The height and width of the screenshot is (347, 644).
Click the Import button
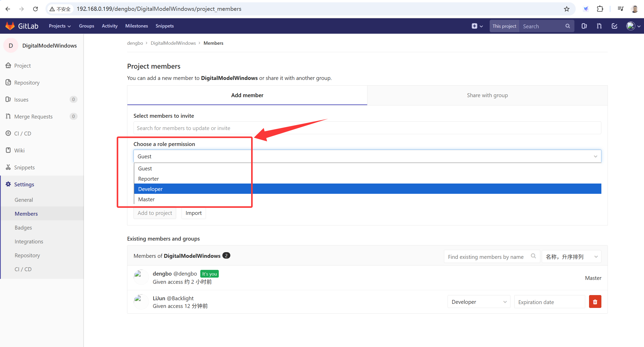coord(193,213)
